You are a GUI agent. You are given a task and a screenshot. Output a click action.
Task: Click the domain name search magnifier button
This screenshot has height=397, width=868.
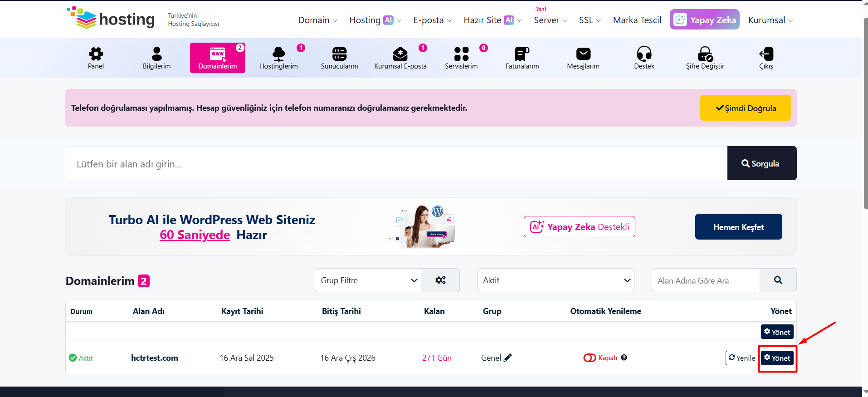tap(778, 280)
